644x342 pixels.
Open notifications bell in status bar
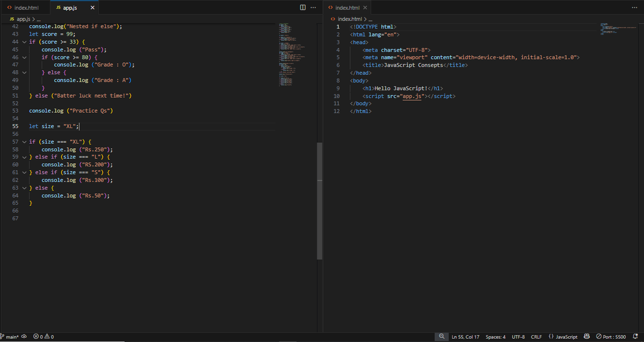click(635, 337)
